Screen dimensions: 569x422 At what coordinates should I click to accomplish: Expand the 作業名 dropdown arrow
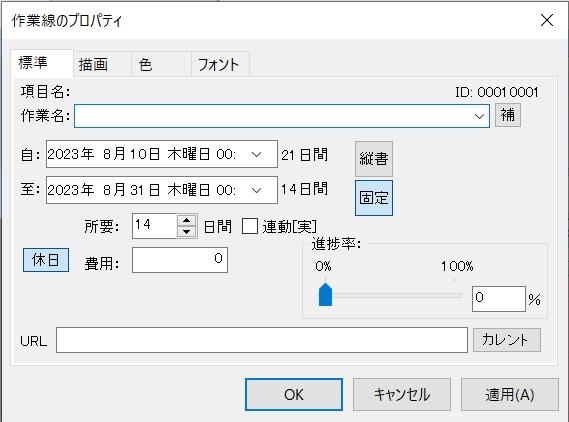point(479,116)
